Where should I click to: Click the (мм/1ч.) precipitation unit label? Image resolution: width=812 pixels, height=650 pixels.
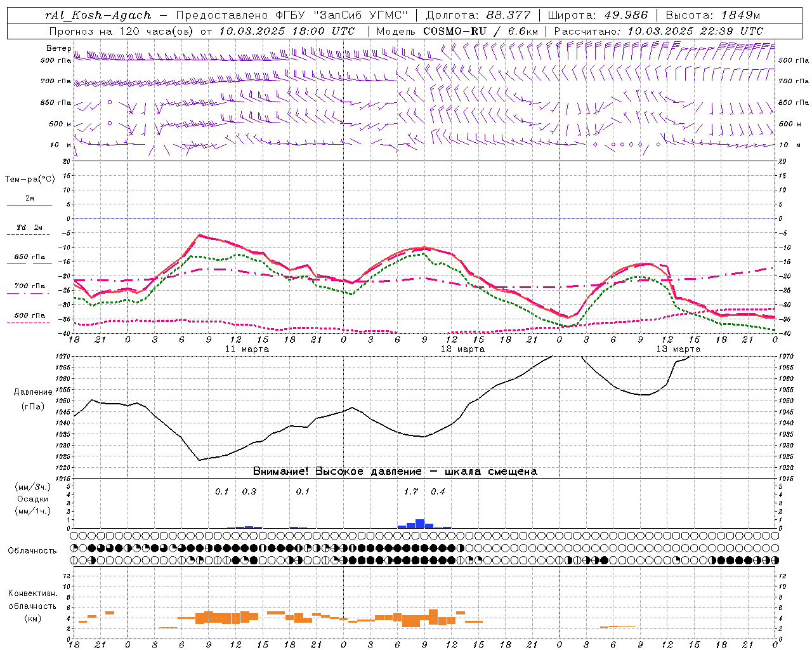(33, 511)
